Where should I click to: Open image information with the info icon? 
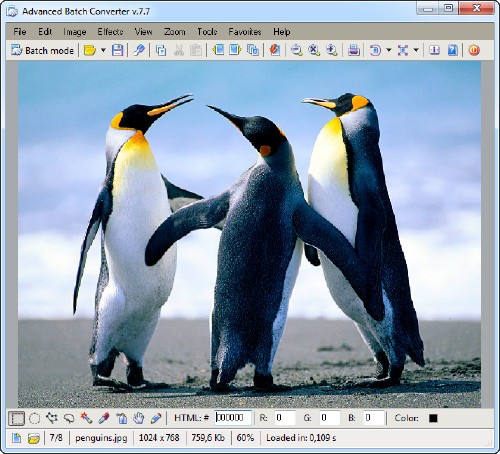click(434, 50)
